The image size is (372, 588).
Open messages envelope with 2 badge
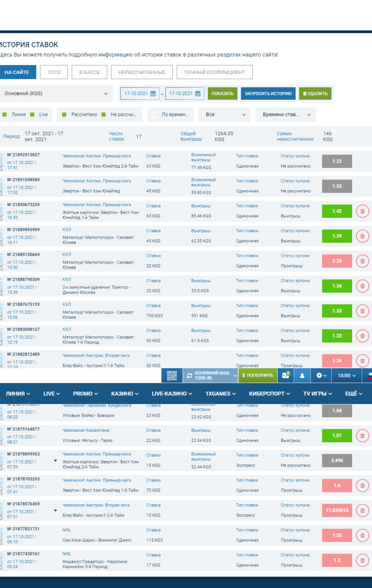(286, 375)
